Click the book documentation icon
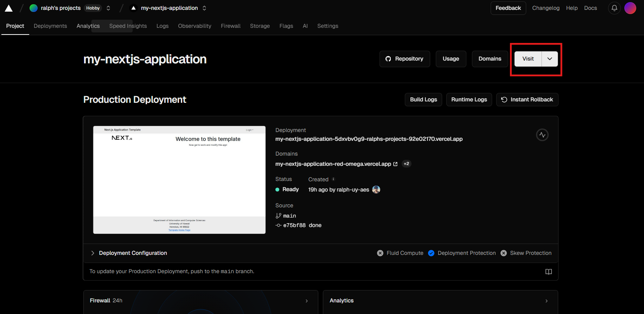Screen dimensions: 644x314 point(548,271)
